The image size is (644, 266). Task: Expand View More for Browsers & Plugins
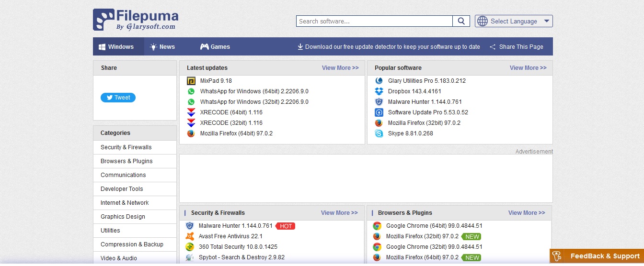(x=527, y=213)
